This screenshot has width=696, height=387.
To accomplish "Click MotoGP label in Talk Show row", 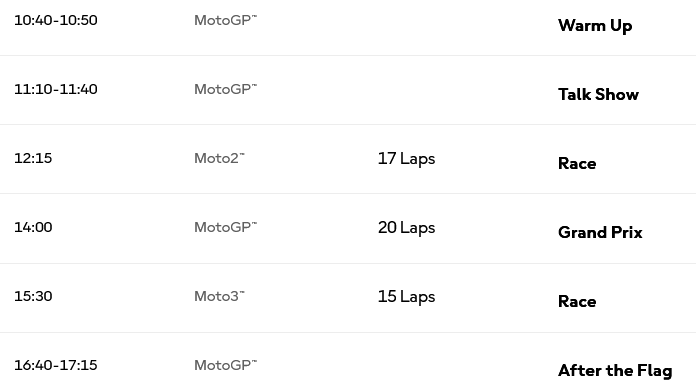I will (225, 89).
